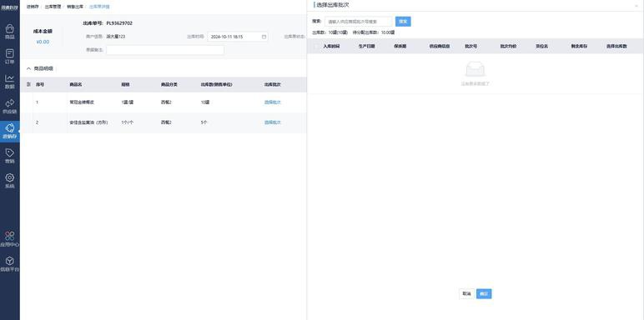
Task: Click the blue 搜索 button in batch panel
Action: (403, 22)
